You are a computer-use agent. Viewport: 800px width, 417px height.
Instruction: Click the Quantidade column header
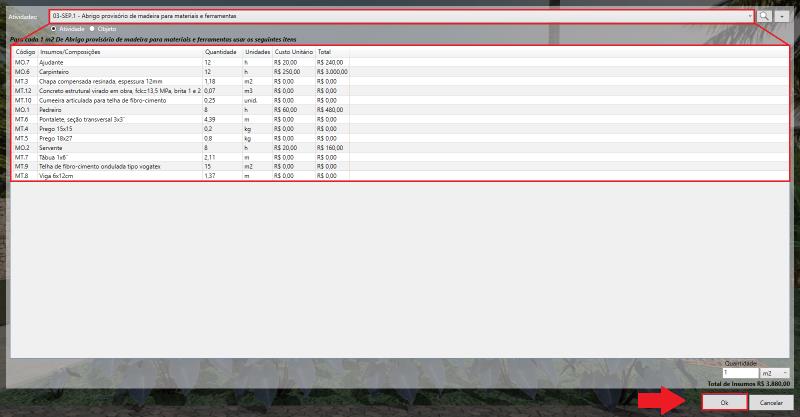(222, 51)
